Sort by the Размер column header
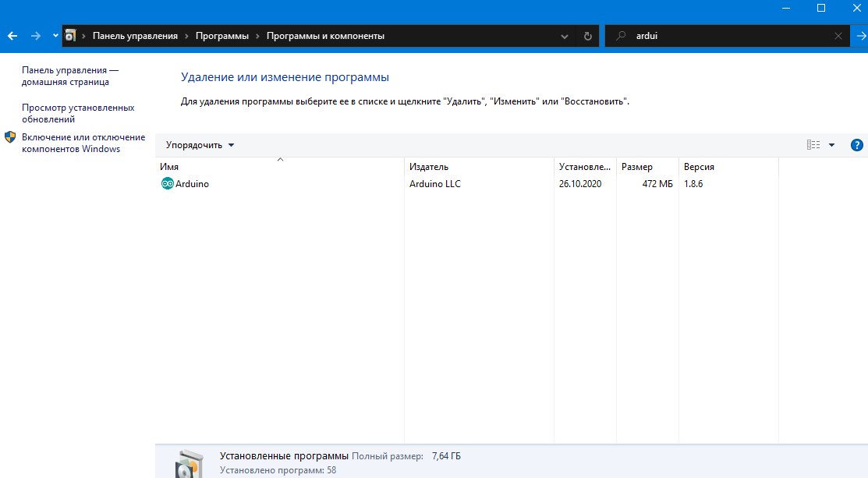 647,167
